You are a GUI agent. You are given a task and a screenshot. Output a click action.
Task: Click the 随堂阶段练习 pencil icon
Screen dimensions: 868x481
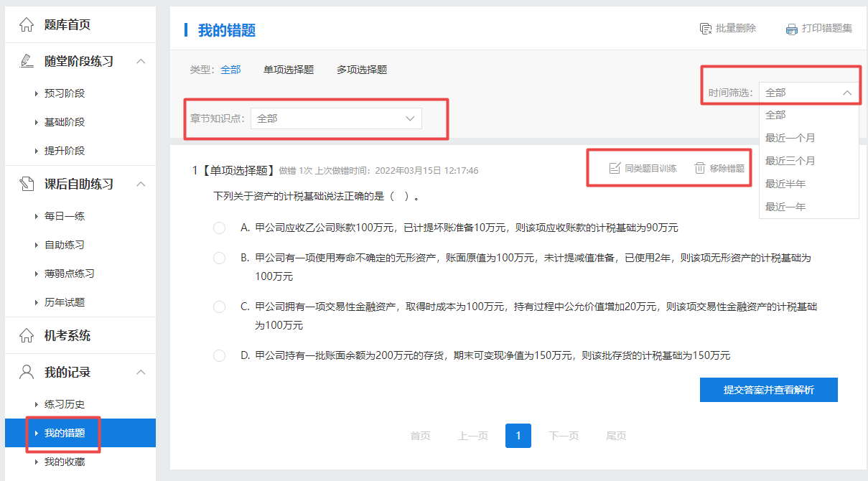pos(27,61)
